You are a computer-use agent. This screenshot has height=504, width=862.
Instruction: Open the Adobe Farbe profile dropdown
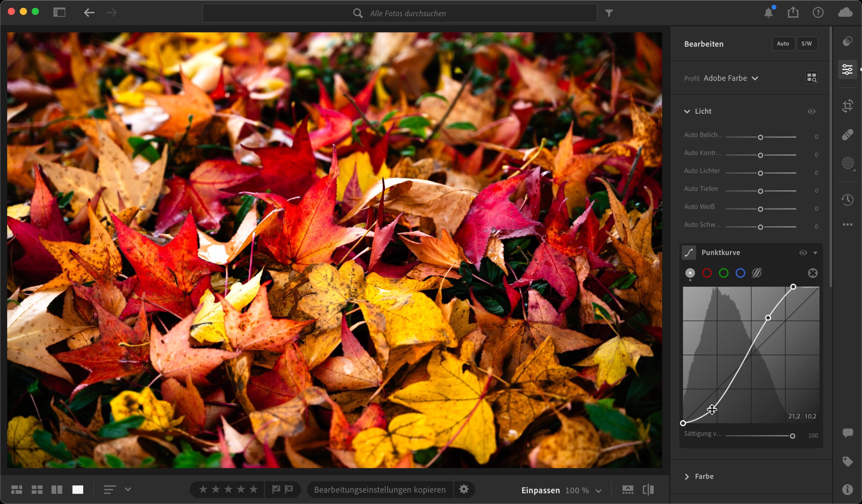point(731,78)
